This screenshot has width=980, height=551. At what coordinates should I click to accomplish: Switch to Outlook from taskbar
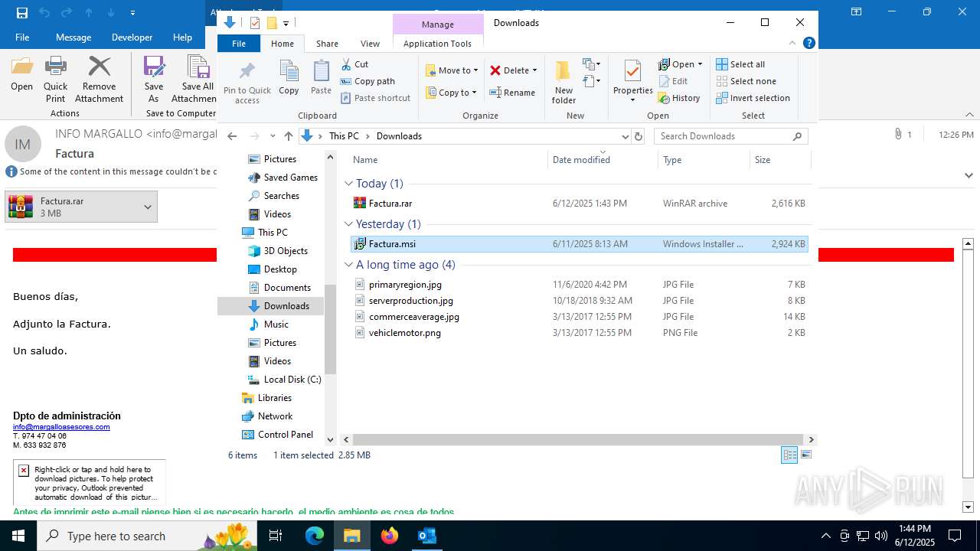click(426, 536)
